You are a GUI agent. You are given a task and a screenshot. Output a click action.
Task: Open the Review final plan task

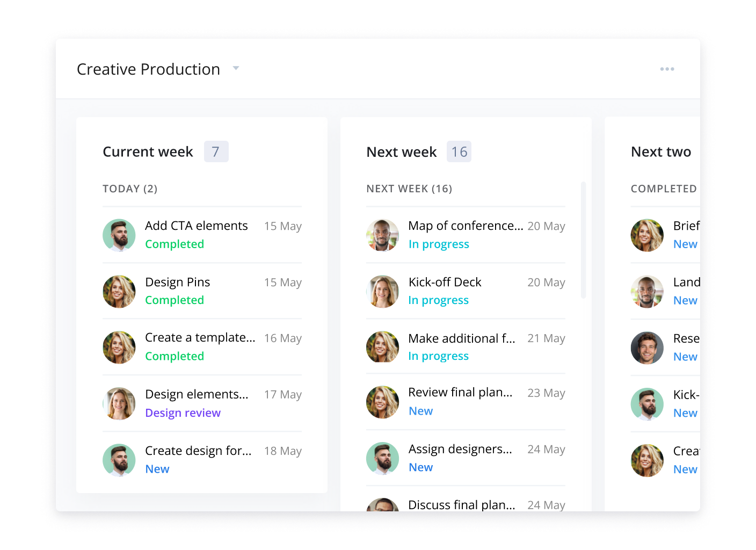coord(460,393)
